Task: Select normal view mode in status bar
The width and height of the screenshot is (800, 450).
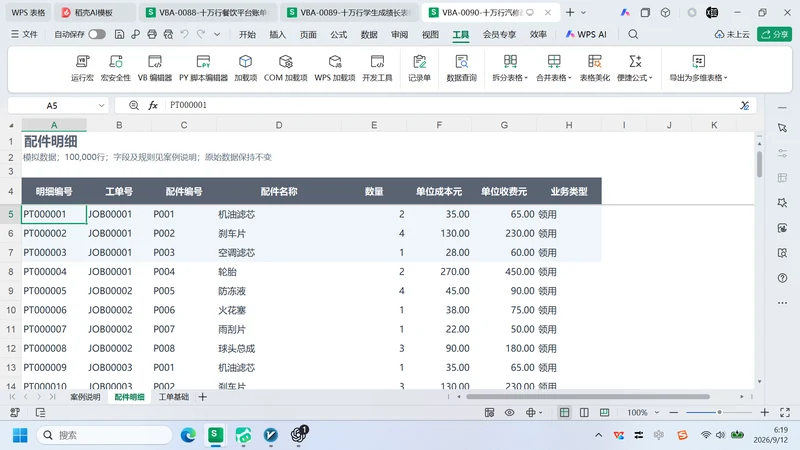Action: 564,412
